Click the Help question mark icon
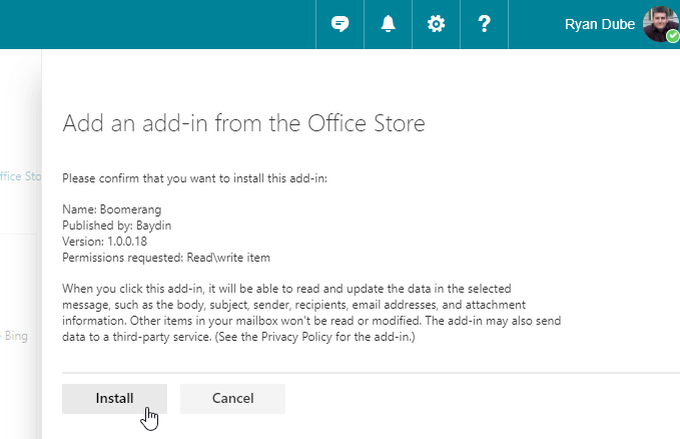This screenshot has width=680, height=439. point(484,24)
